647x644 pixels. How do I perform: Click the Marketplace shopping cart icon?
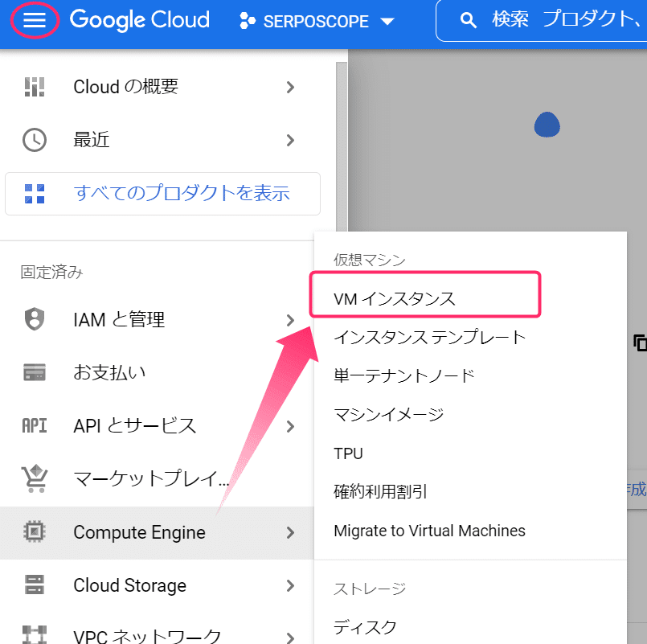click(35, 478)
